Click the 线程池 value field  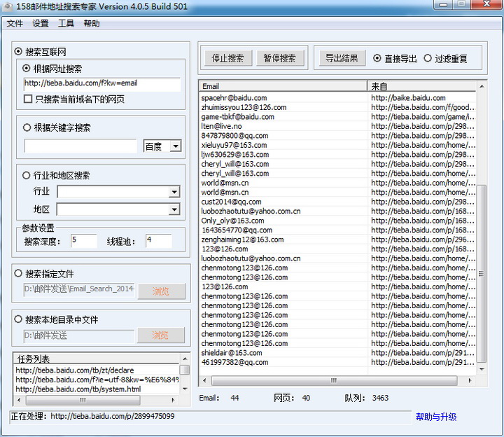coord(159,240)
